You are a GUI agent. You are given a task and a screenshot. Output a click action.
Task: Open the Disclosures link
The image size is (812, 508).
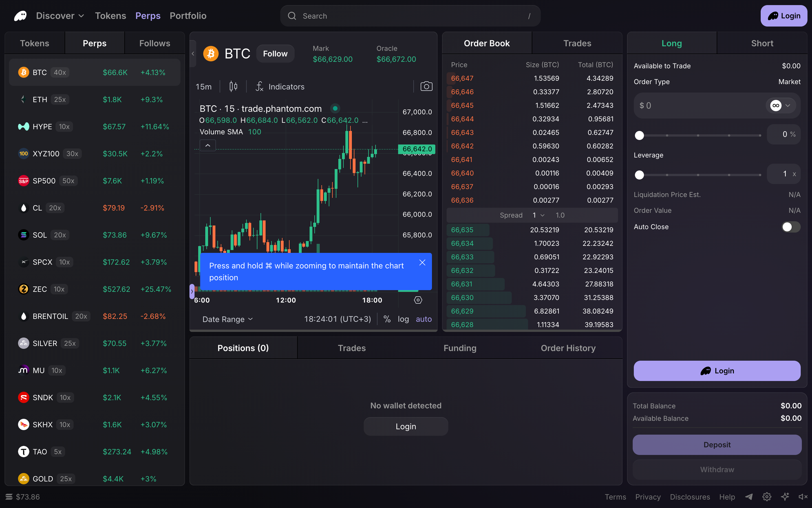(x=690, y=497)
